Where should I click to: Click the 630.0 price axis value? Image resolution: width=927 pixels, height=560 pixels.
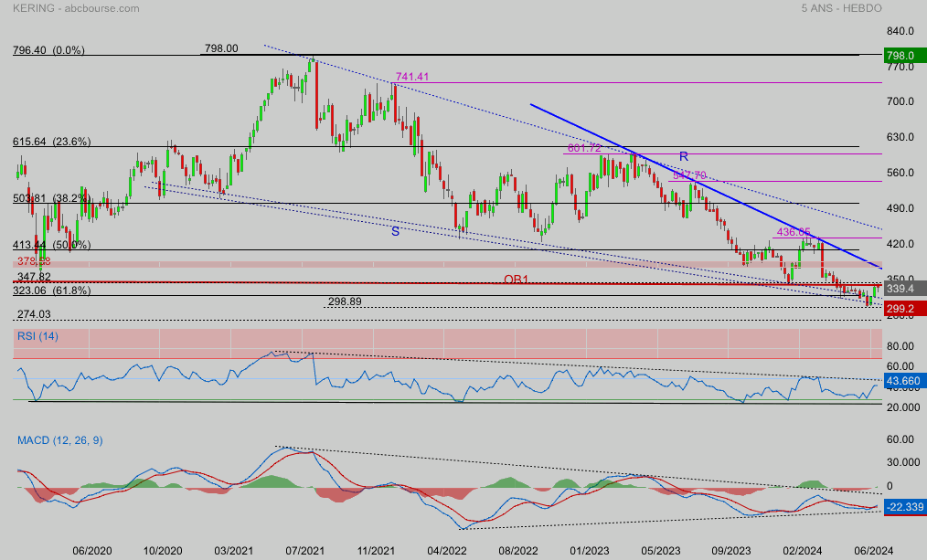(900, 137)
